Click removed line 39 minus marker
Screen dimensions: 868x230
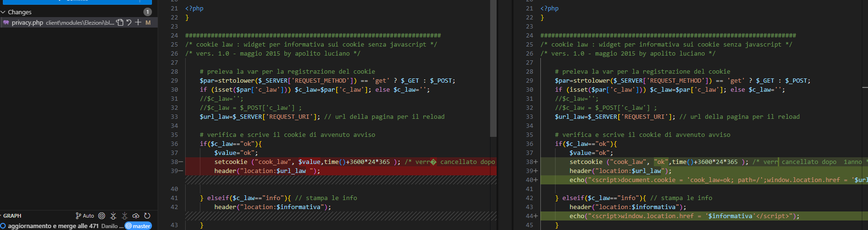click(180, 171)
